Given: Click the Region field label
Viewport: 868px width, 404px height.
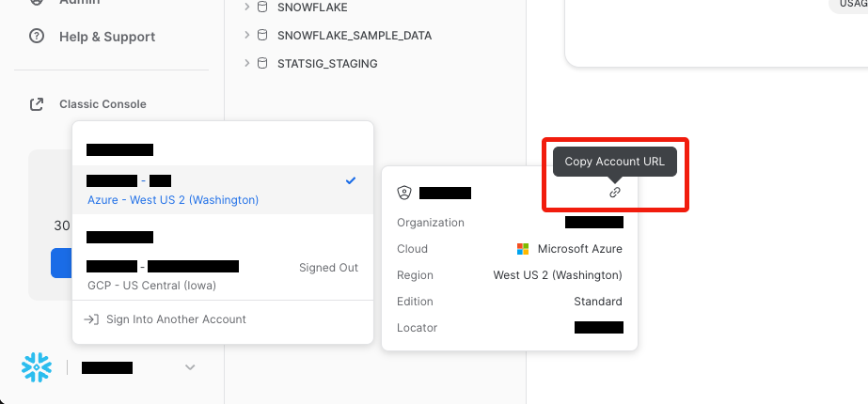Looking at the screenshot, I should click(x=415, y=275).
